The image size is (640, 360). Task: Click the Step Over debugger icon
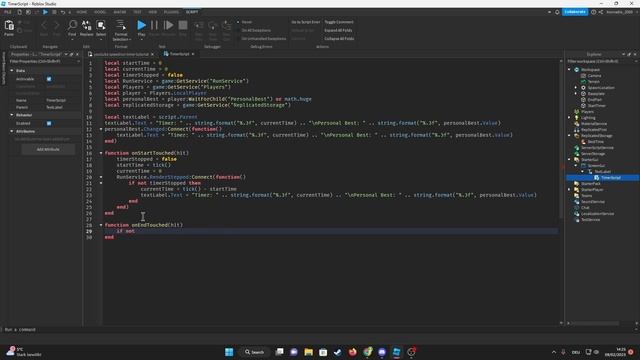(212, 26)
